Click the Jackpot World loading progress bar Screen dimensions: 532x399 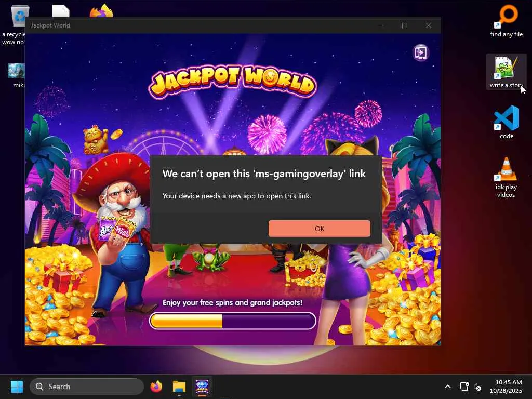232,321
